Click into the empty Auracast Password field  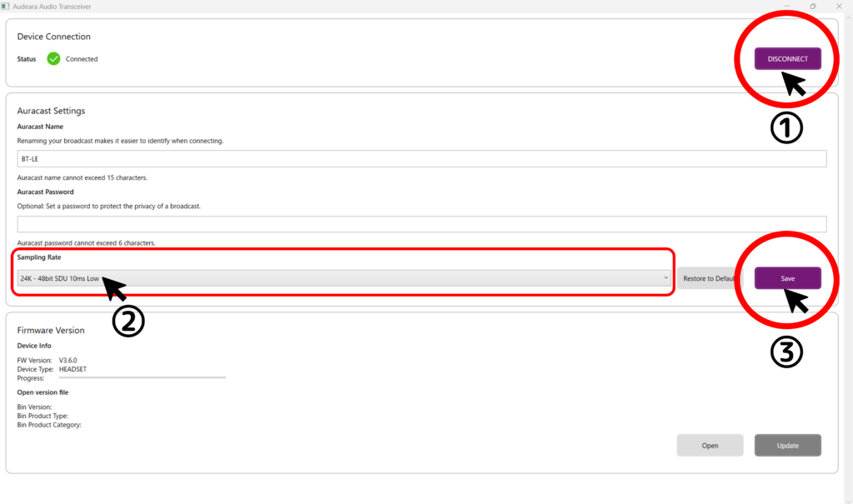pyautogui.click(x=421, y=224)
